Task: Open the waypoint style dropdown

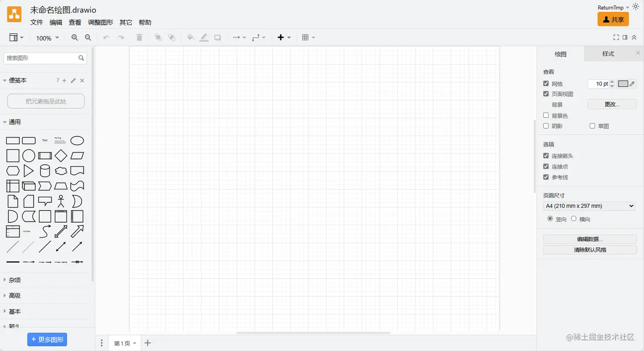Action: pyautogui.click(x=259, y=37)
